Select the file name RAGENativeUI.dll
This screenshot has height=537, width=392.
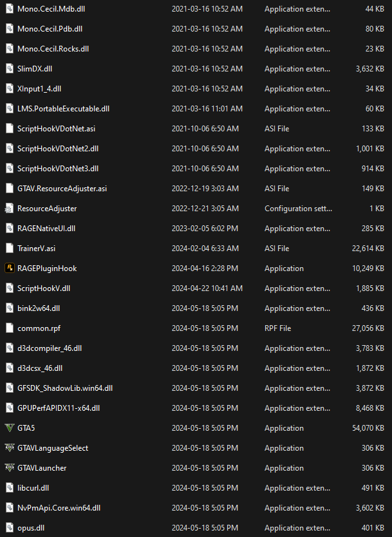(46, 229)
